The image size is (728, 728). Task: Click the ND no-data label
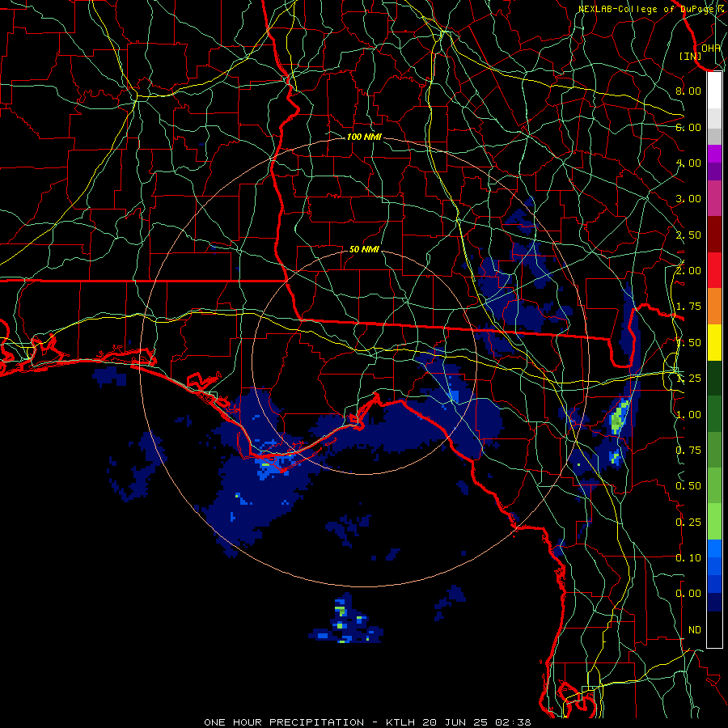695,630
